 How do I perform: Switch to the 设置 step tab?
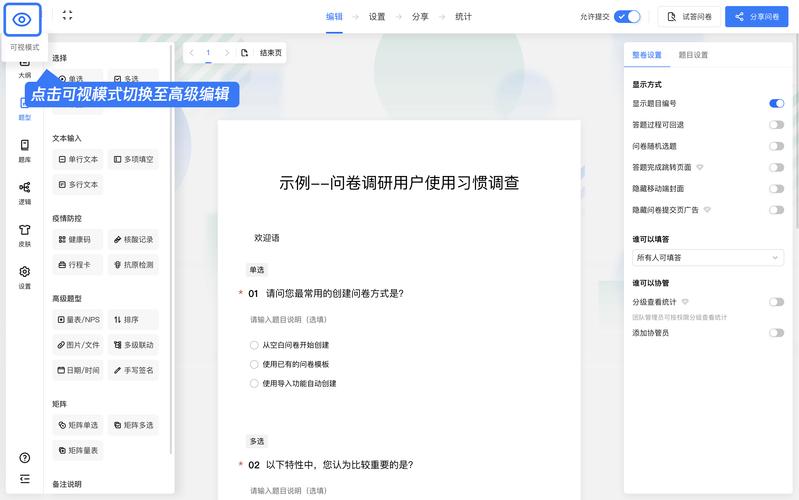pyautogui.click(x=377, y=17)
